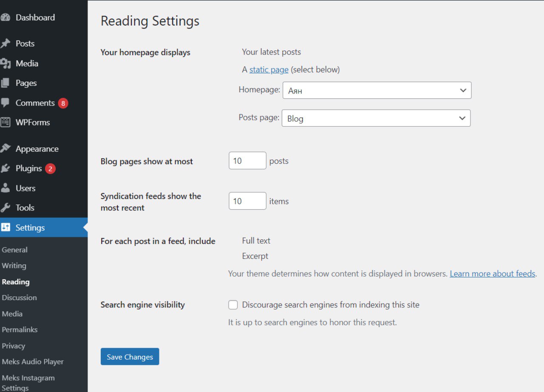Click the Users person icon
This screenshot has height=392, width=544.
[5, 188]
